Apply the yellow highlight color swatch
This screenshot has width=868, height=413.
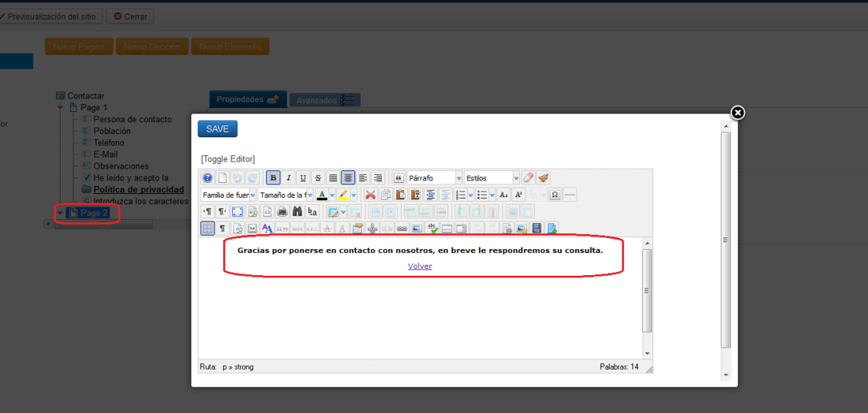pyautogui.click(x=343, y=195)
